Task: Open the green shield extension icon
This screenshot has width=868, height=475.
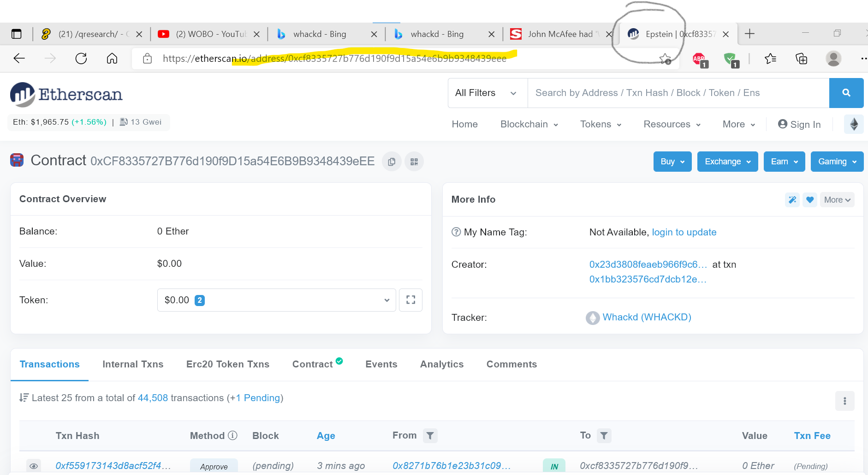Action: pos(731,59)
